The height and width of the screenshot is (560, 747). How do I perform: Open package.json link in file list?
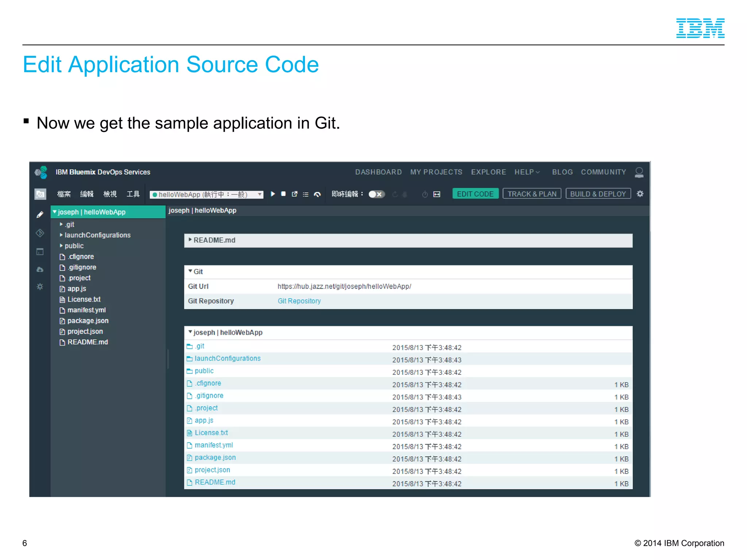pyautogui.click(x=215, y=458)
